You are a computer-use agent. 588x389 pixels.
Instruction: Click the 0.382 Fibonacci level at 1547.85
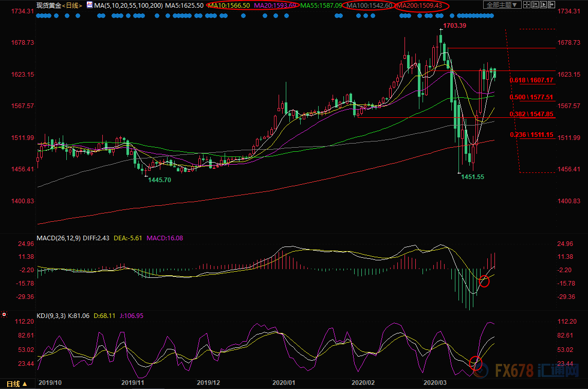click(531, 114)
